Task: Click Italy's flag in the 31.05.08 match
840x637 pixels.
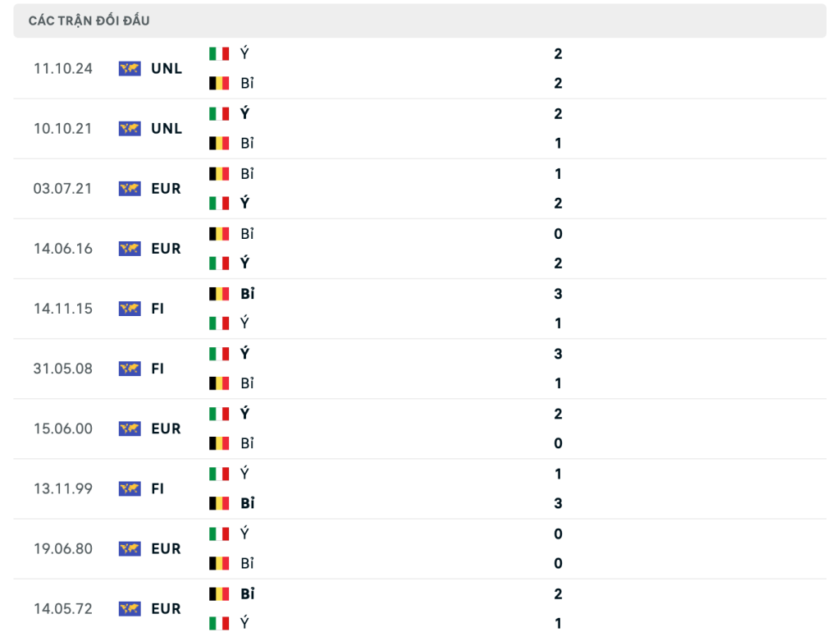Action: (x=219, y=354)
